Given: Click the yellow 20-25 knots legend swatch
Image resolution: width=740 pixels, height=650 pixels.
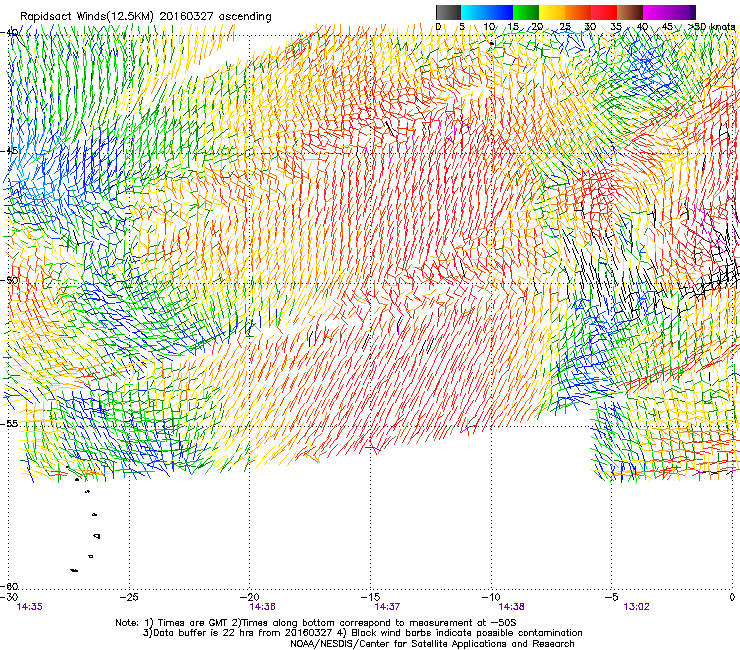Looking at the screenshot, I should point(552,12).
